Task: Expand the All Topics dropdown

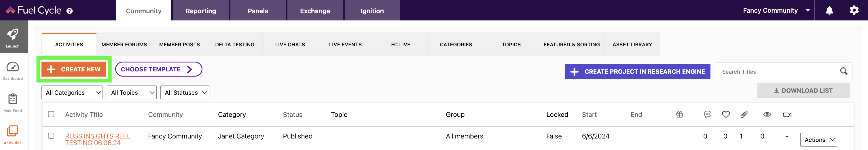Action: [x=132, y=92]
